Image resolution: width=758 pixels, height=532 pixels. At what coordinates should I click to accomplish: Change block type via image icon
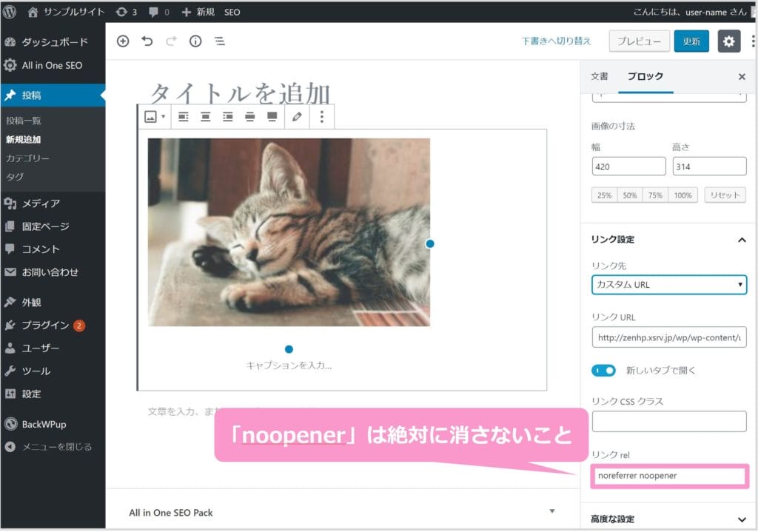(155, 116)
